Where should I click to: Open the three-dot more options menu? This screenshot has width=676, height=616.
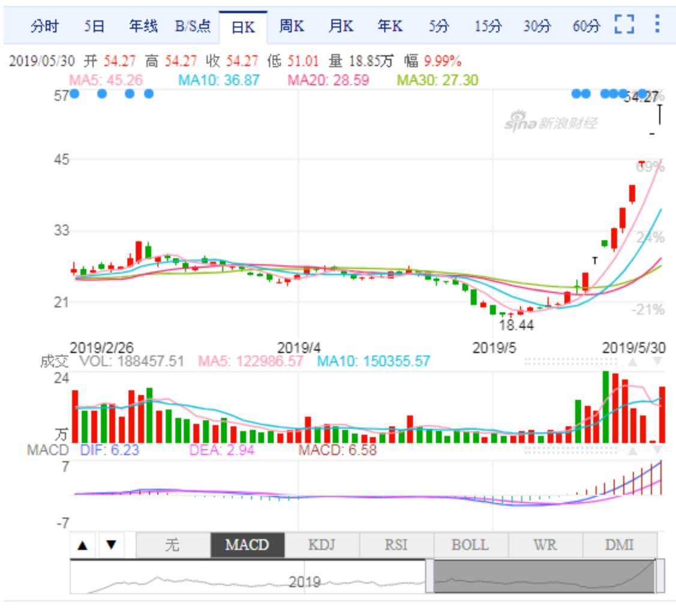pos(656,25)
